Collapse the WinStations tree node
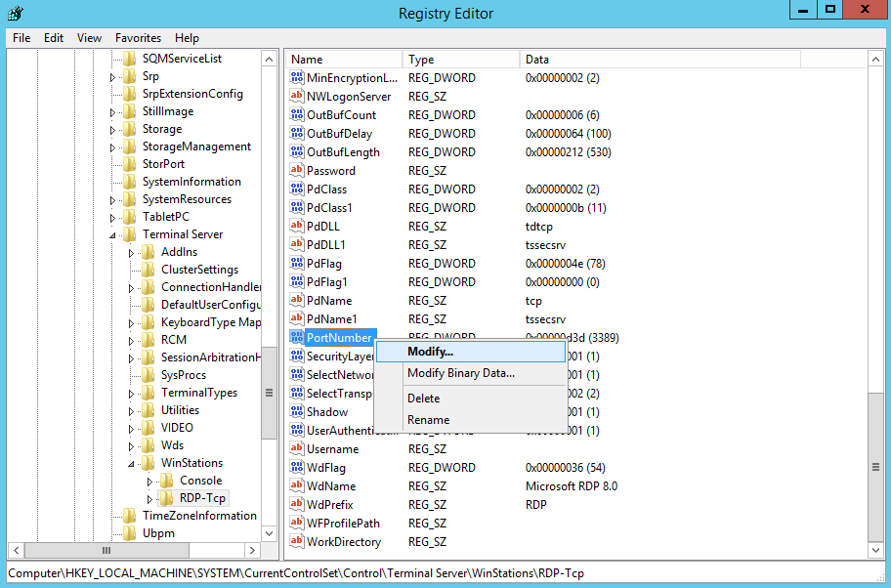This screenshot has height=588, width=891. click(x=132, y=464)
